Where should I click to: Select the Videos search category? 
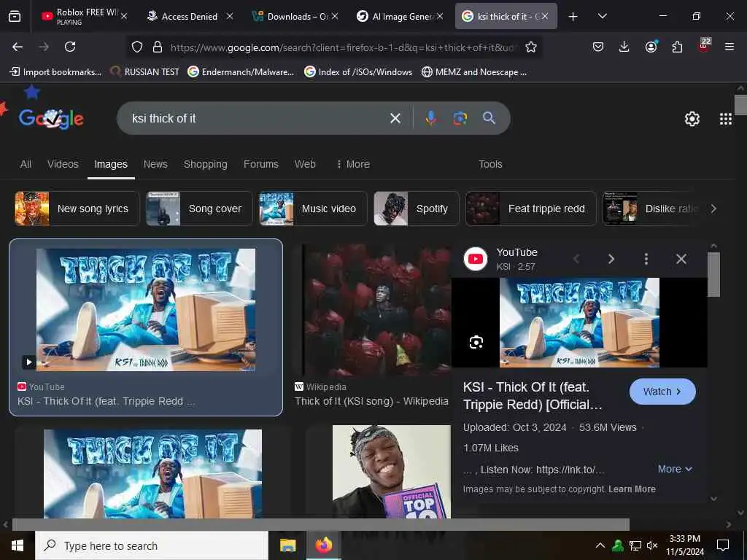(x=63, y=164)
